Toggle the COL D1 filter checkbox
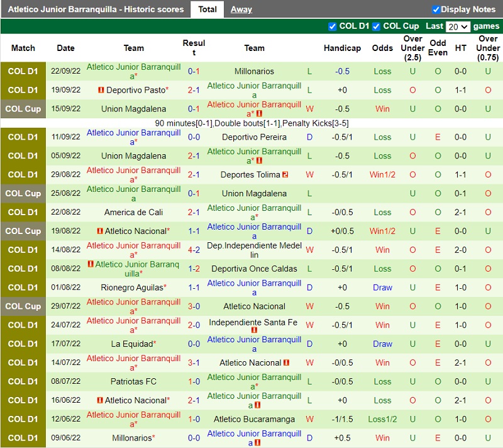Viewport: 503px width, 448px height. click(333, 26)
